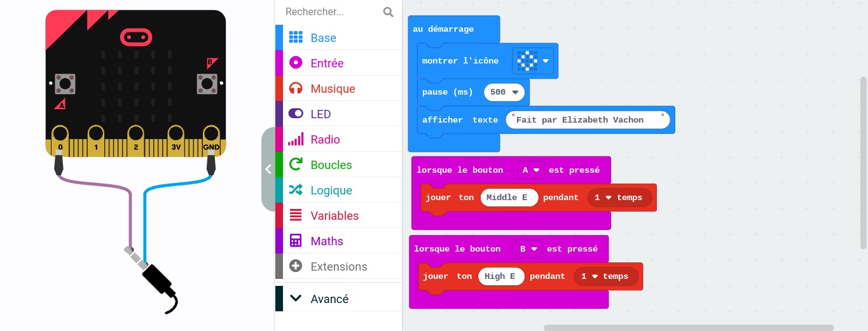Click the Boucles loop arrow icon
Image resolution: width=868 pixels, height=331 pixels.
[x=296, y=165]
